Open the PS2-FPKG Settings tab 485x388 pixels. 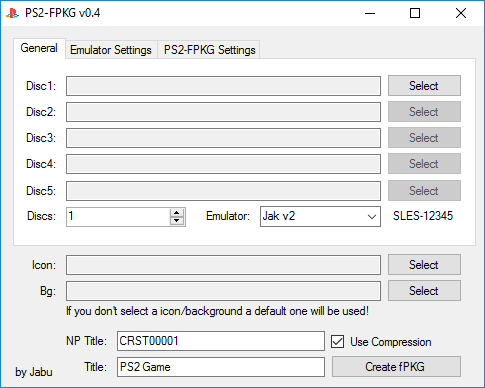pyautogui.click(x=209, y=50)
